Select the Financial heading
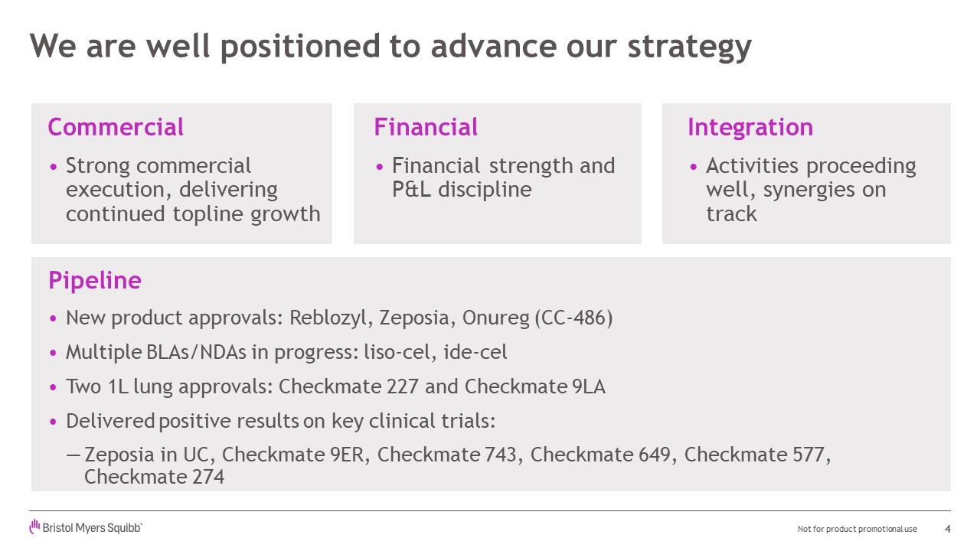Viewport: 980px width, 551px height. point(426,127)
